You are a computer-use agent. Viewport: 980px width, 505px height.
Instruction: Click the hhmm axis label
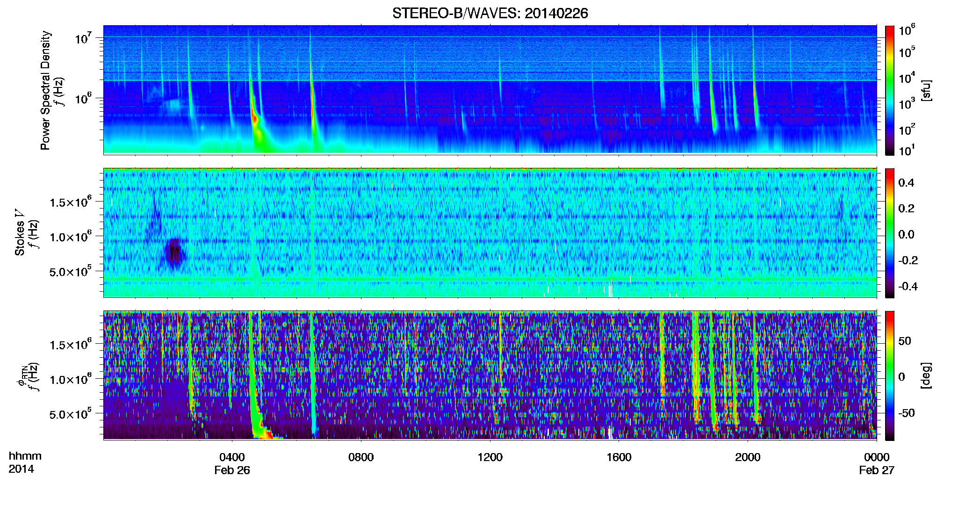[x=25, y=456]
